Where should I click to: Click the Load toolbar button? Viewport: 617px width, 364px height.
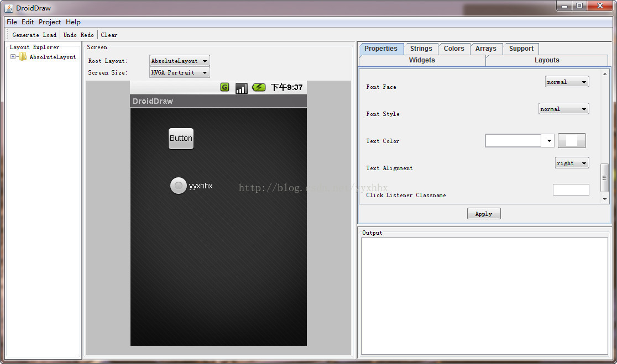click(50, 35)
